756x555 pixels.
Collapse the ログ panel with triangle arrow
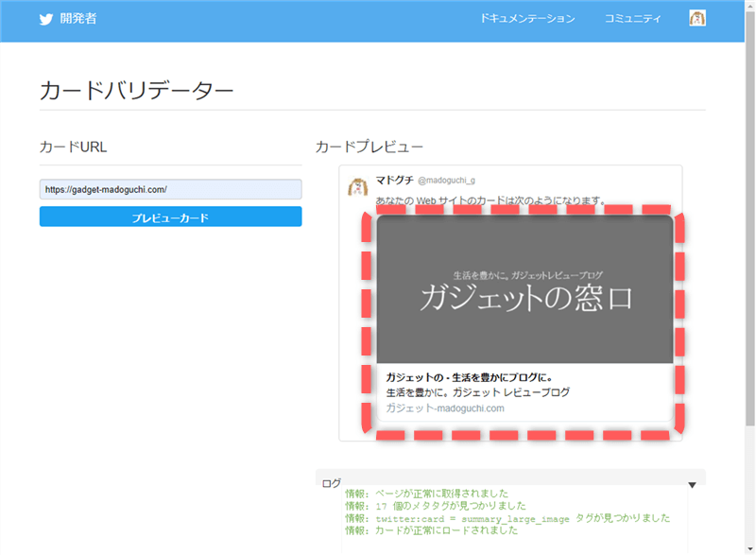pos(692,485)
